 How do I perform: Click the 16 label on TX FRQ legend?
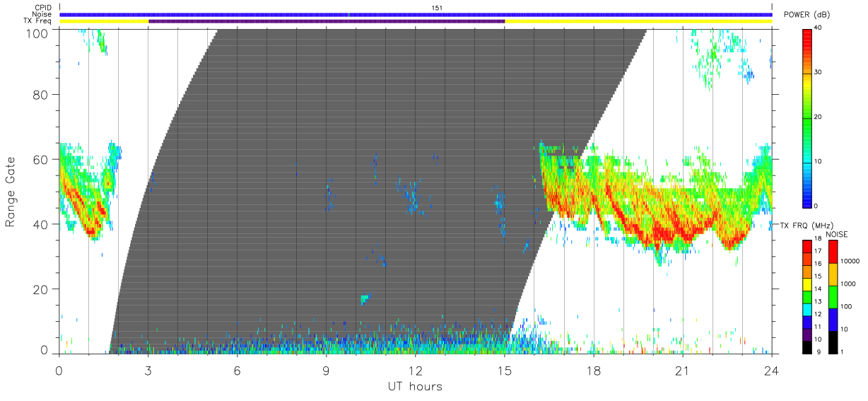(819, 264)
